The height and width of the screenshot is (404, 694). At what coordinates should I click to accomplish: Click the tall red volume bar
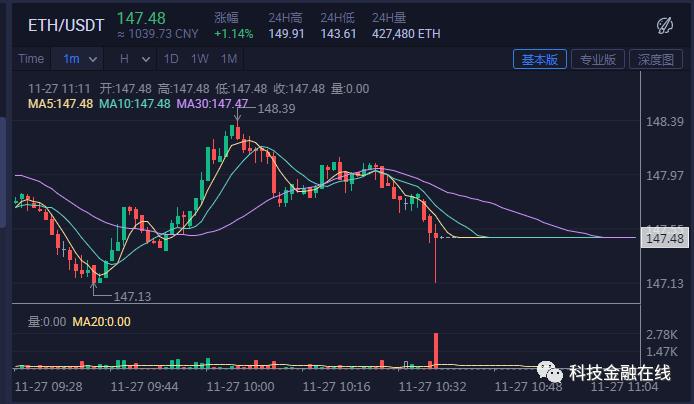pyautogui.click(x=436, y=350)
